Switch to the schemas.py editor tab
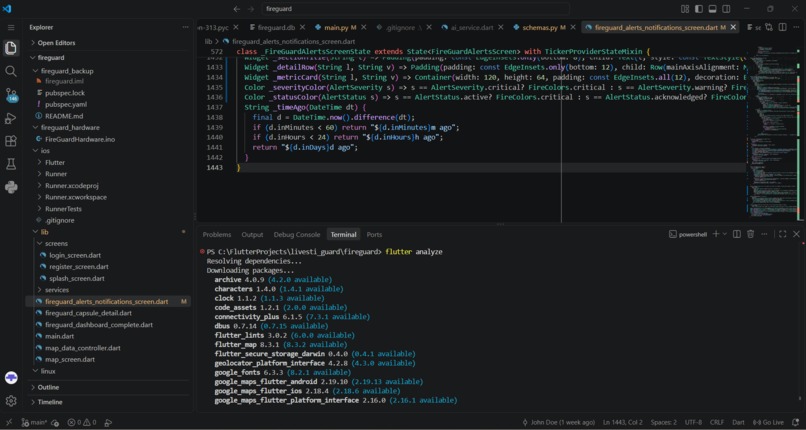 (x=544, y=27)
